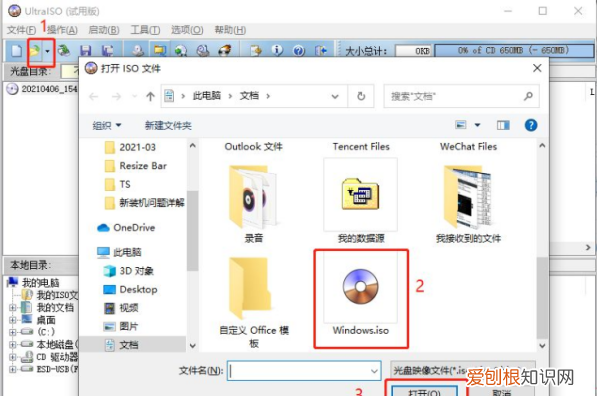600x396 pixels.
Task: Open the 工具(T) menu
Action: click(145, 30)
